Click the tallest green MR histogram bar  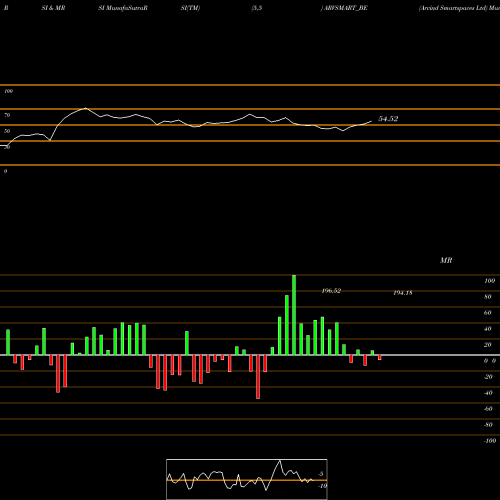click(x=294, y=315)
